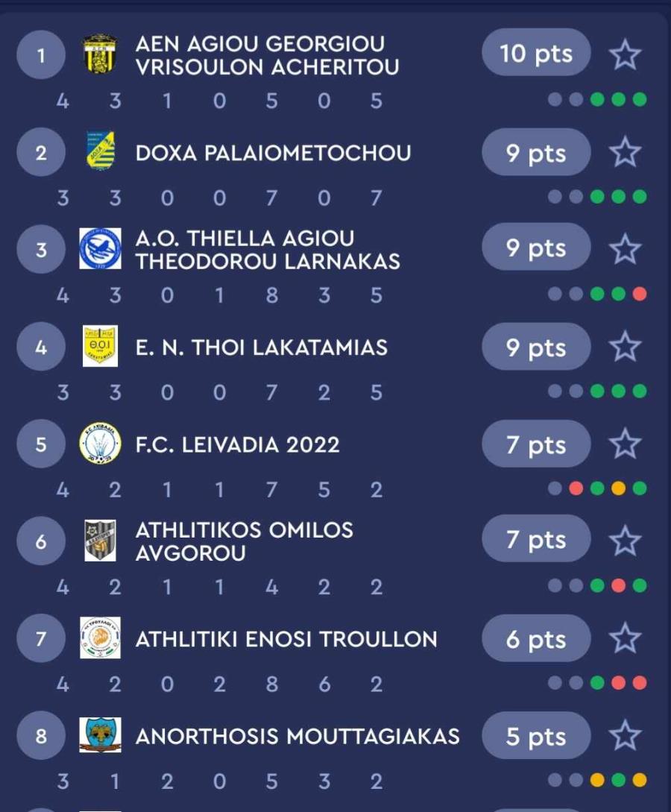Select rank 6 position circle
This screenshot has height=812, width=671.
click(x=41, y=541)
